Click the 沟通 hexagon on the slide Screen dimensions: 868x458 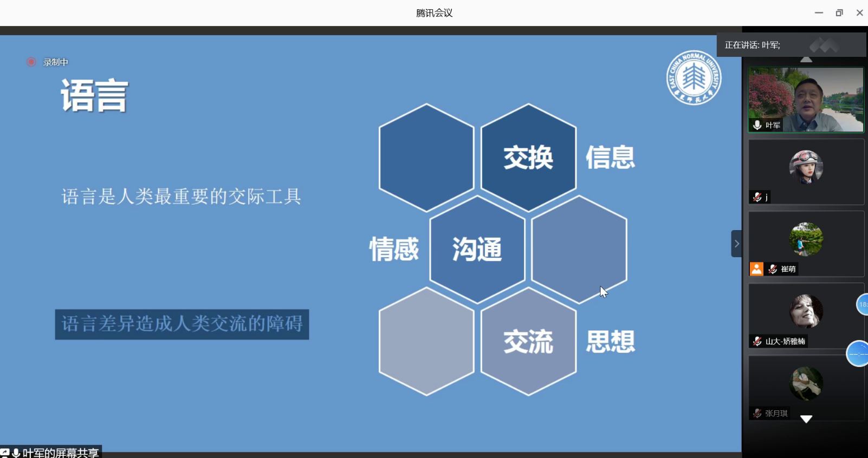pyautogui.click(x=477, y=250)
